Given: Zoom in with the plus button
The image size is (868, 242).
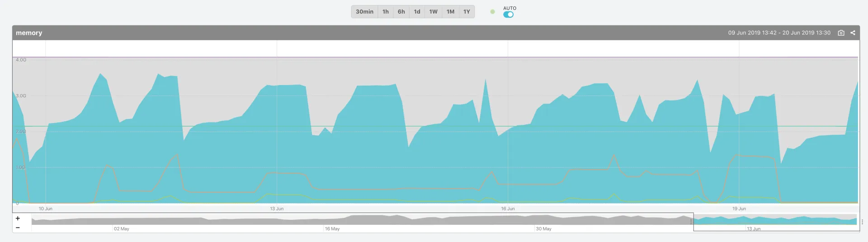Looking at the screenshot, I should [x=18, y=218].
